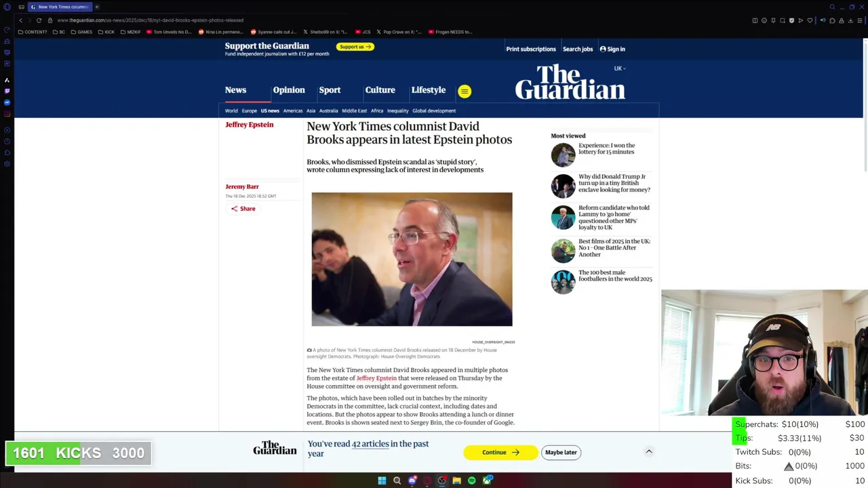868x488 pixels.
Task: Open the MIZKIF bookmarks folder
Action: click(131, 32)
